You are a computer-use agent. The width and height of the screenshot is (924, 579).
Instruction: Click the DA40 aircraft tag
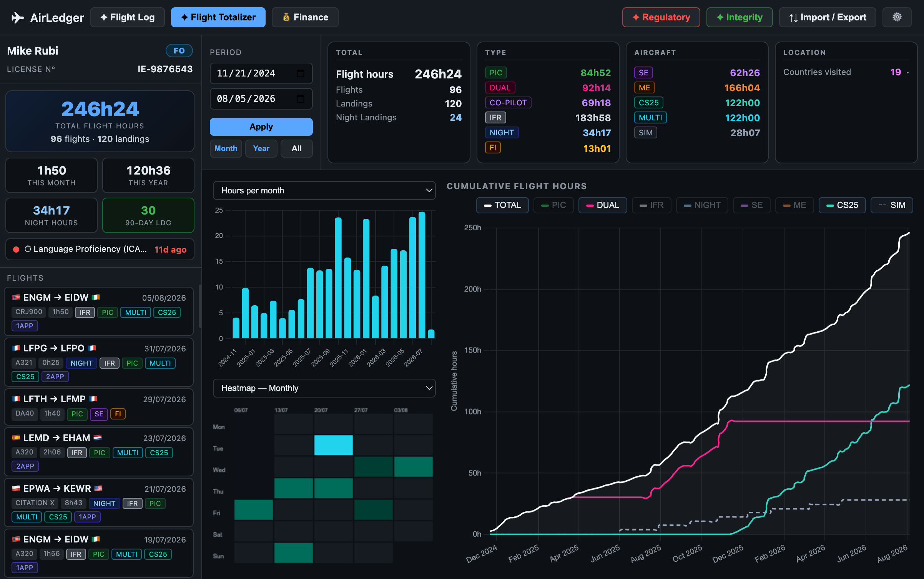pos(25,413)
